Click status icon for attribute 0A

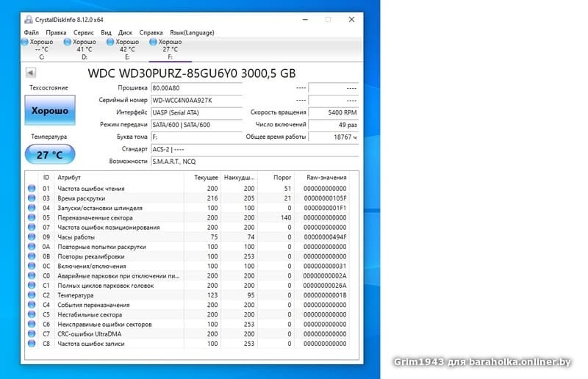pos(32,247)
